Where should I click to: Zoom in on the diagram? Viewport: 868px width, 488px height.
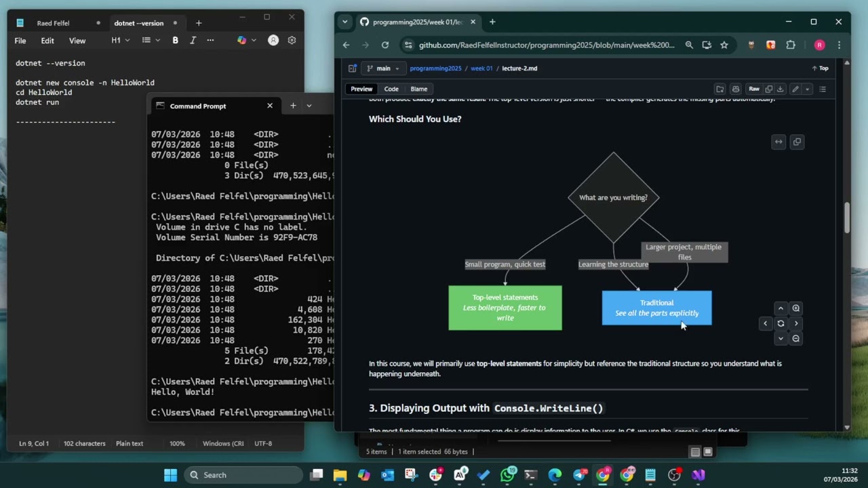point(796,308)
